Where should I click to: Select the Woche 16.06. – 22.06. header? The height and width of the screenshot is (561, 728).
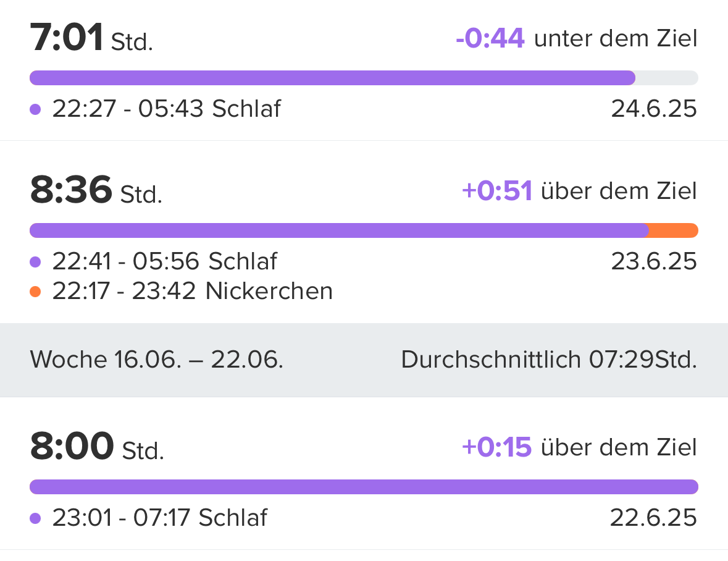coord(156,360)
